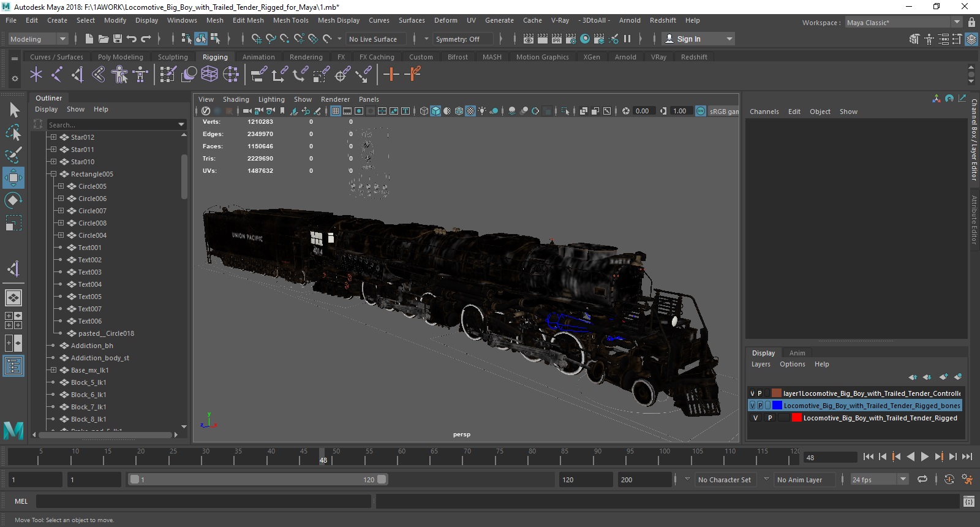Click the Set Key plus shelf icon
This screenshot has height=527, width=980.
tap(391, 75)
